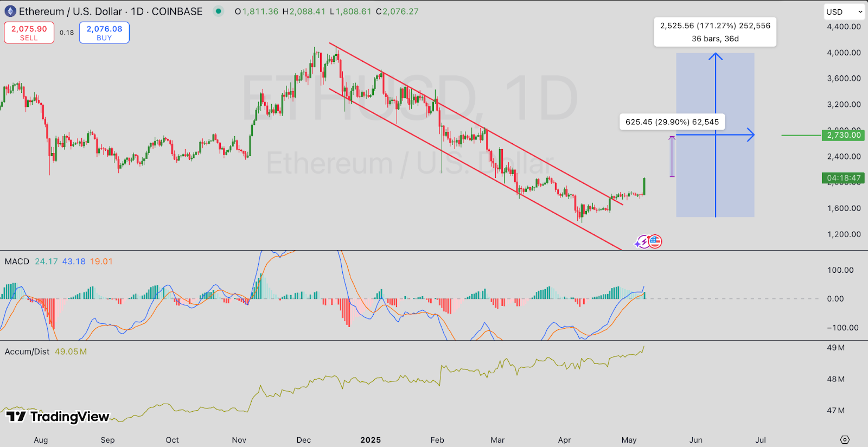Select the Ethereum / U.S. Dollar symbol title
Viewport: 868px width, 447px height.
[111, 11]
